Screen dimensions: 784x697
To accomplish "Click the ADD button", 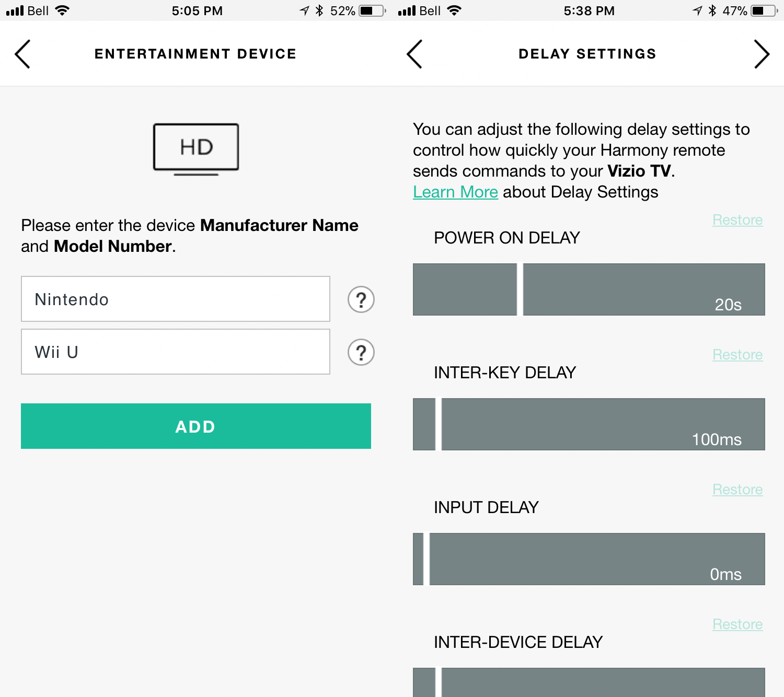I will click(x=196, y=426).
